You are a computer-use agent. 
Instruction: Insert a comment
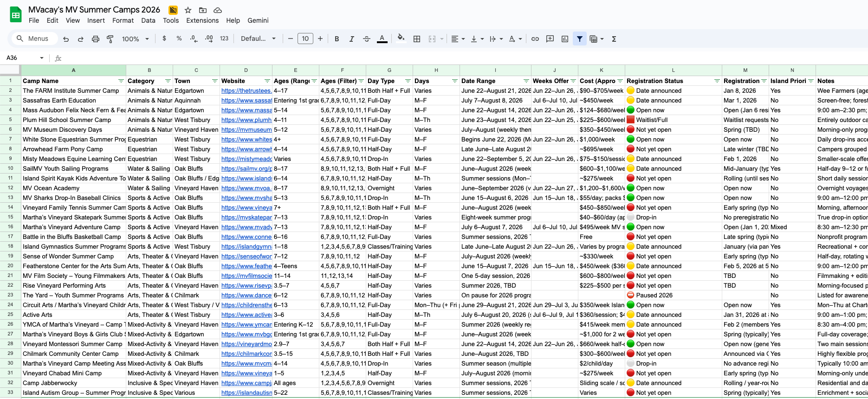550,39
